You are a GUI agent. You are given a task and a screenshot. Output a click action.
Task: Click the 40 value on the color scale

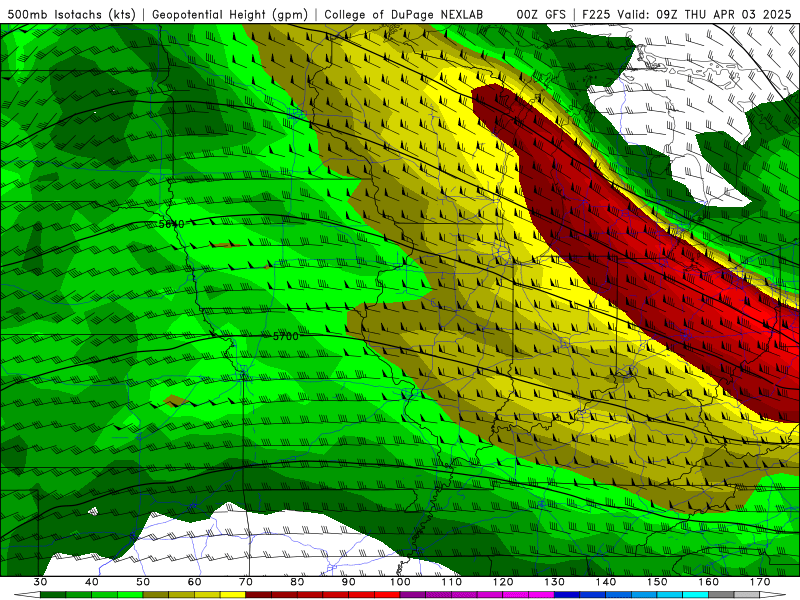[92, 582]
